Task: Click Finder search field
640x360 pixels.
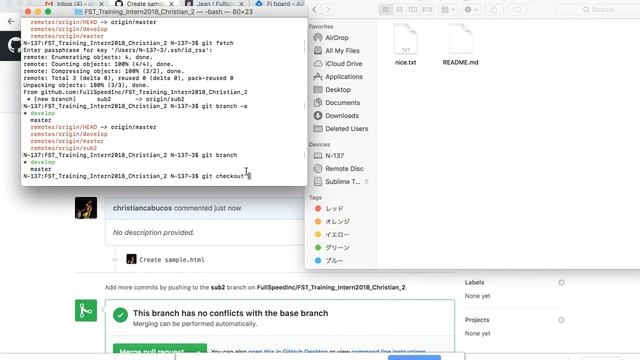Action: point(598,9)
